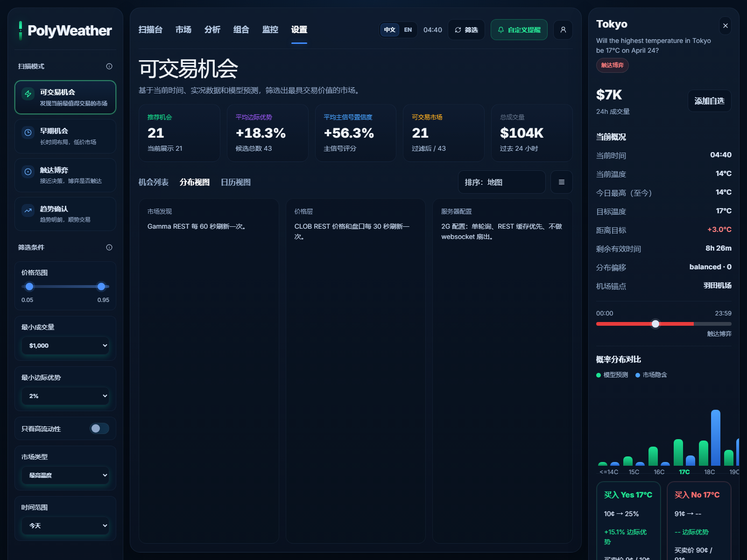Click 羽田机场 airport anchor value
Image resolution: width=747 pixels, height=560 pixels.
point(718,286)
